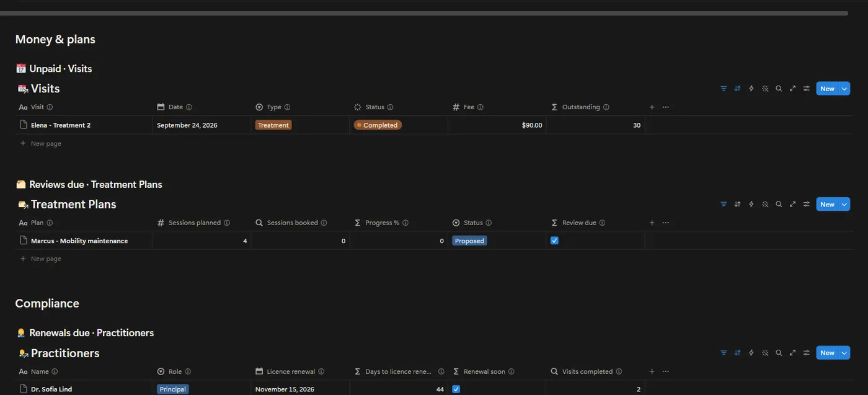The width and height of the screenshot is (868, 395).
Task: Click the Money & plans heading
Action: [x=55, y=40]
